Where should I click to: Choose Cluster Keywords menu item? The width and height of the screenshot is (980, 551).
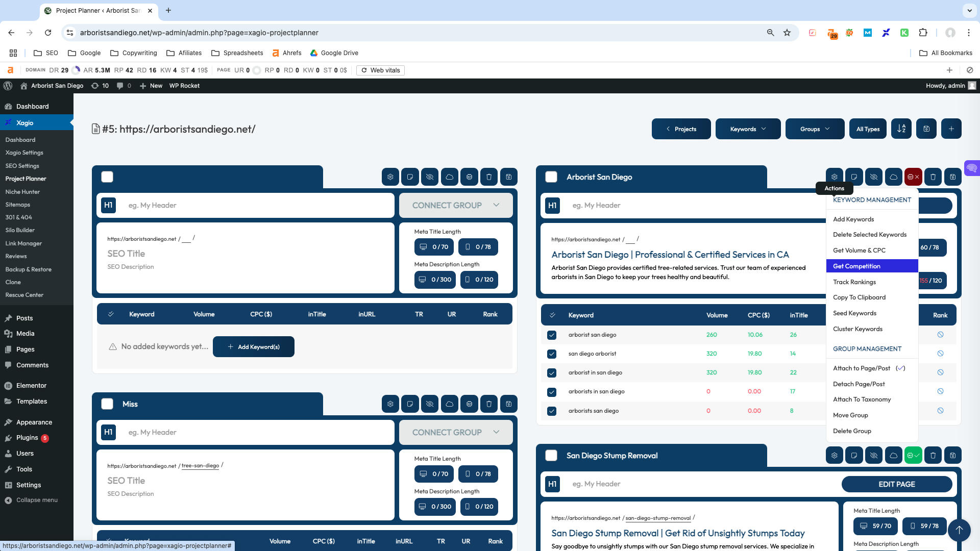[x=872, y=329]
